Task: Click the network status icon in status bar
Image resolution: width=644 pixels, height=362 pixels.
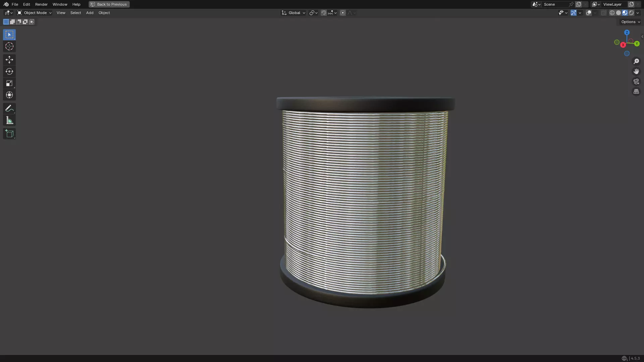Action: tap(624, 358)
